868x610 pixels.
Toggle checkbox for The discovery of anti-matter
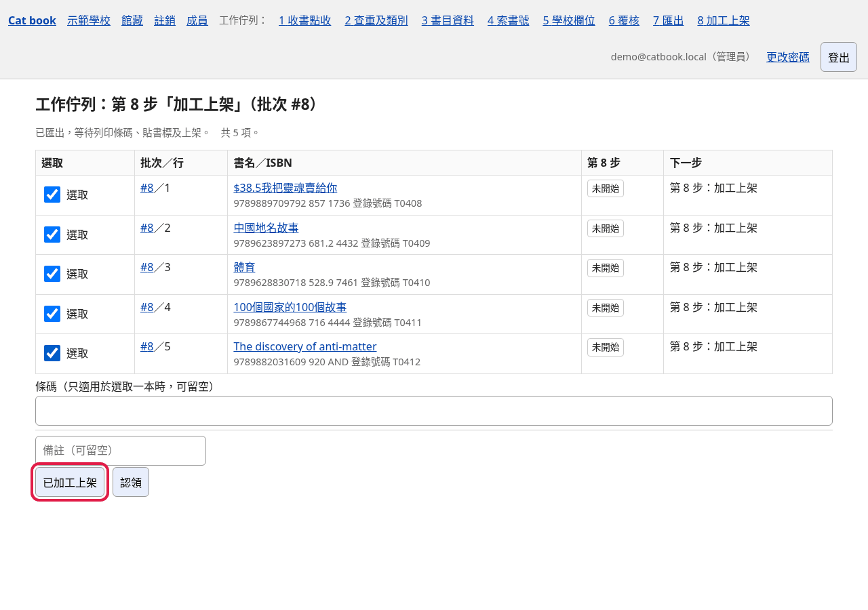pos(52,353)
